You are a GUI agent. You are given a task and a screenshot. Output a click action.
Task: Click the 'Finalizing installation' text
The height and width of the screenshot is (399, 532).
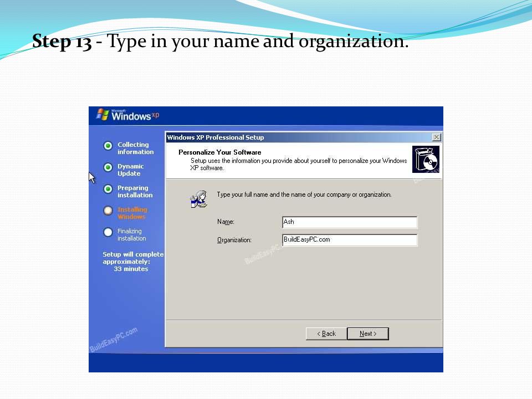[x=132, y=235]
